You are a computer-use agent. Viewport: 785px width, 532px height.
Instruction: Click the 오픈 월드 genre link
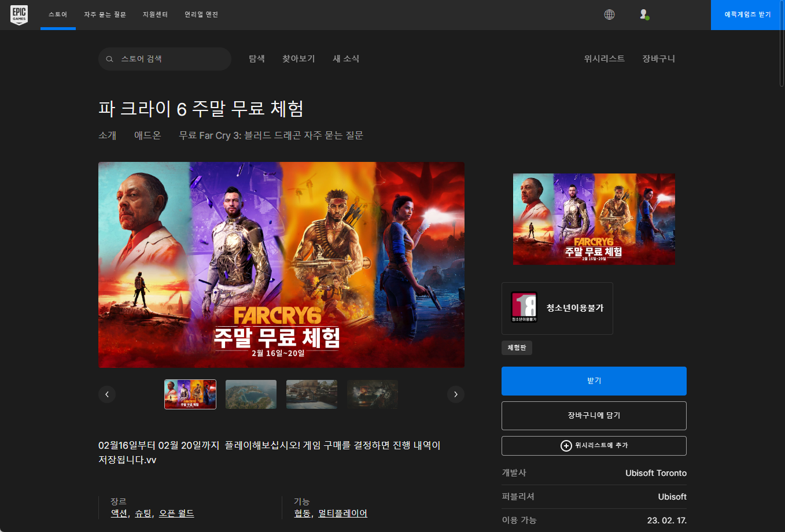point(176,513)
